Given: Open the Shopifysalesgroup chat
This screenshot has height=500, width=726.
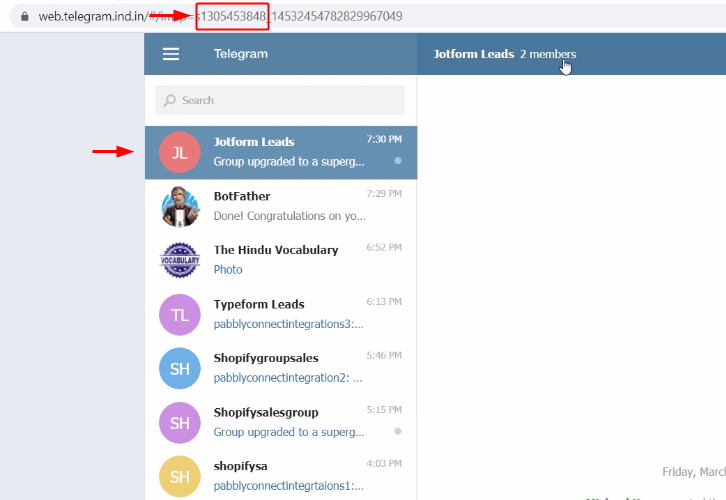Looking at the screenshot, I should (x=281, y=422).
